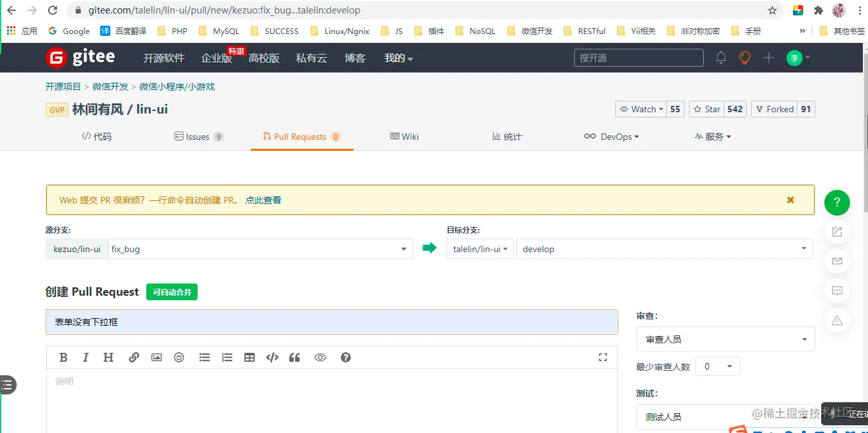Open the plus create menu in header
Viewport: 868px width, 433px height.
(x=769, y=58)
